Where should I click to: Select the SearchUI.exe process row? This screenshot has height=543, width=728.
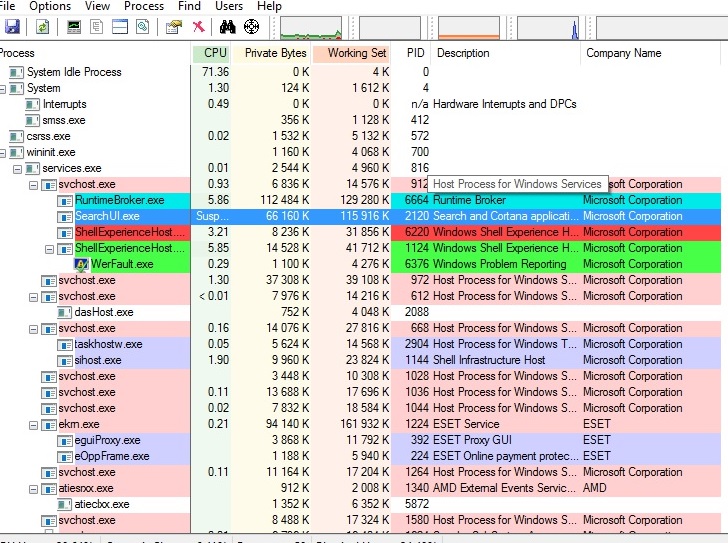(x=107, y=216)
